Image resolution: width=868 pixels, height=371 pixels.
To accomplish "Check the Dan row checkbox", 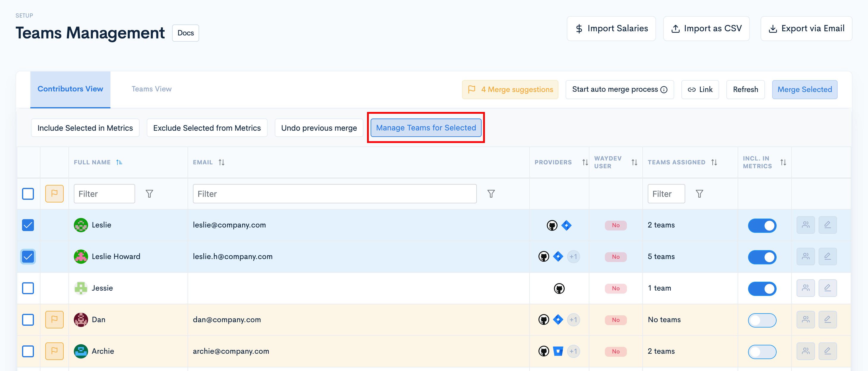I will [x=28, y=320].
